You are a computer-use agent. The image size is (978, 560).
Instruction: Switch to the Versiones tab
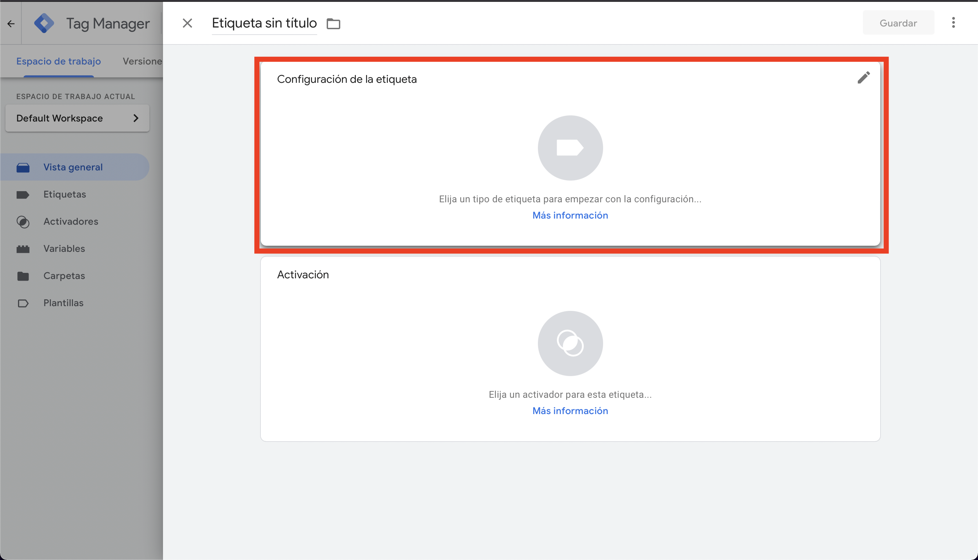(142, 61)
